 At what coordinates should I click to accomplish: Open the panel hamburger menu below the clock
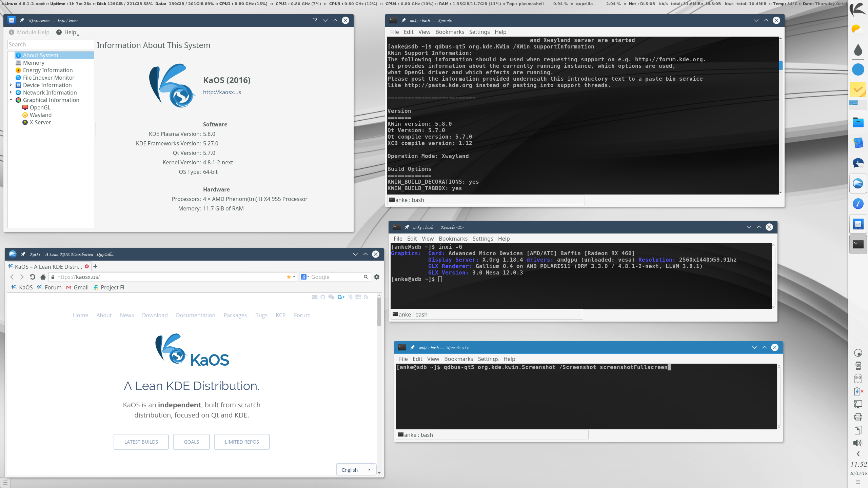click(x=858, y=482)
